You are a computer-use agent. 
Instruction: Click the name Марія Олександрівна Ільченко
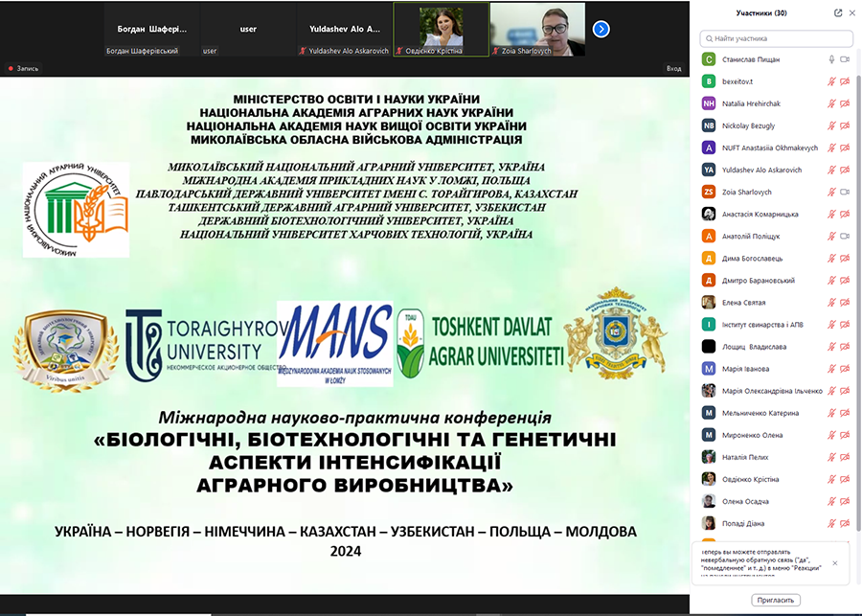[x=772, y=391]
